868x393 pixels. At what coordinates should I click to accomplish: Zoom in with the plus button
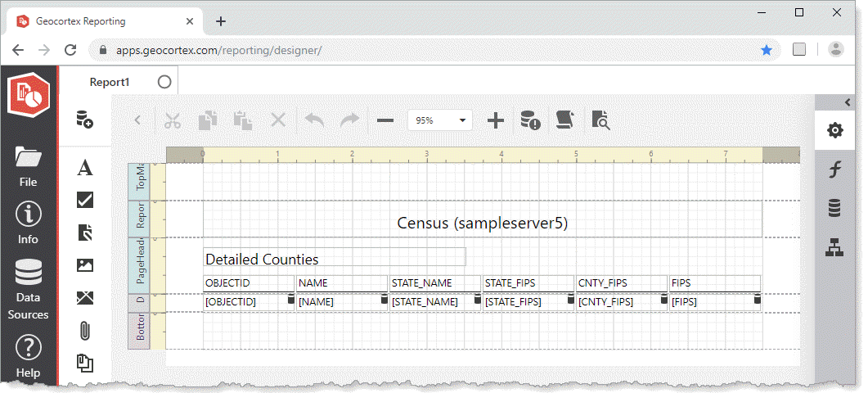496,120
